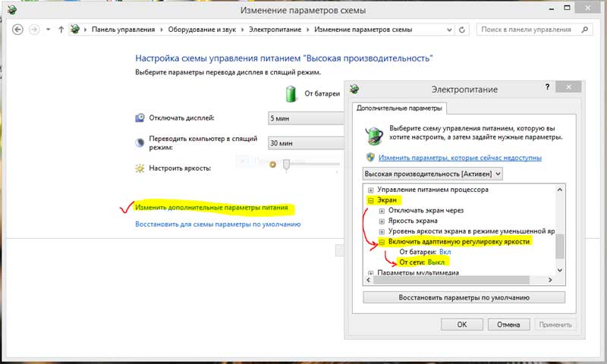The width and height of the screenshot is (607, 364).
Task: Click 'Восстановить параметры по умолчанию' button
Action: tap(464, 297)
